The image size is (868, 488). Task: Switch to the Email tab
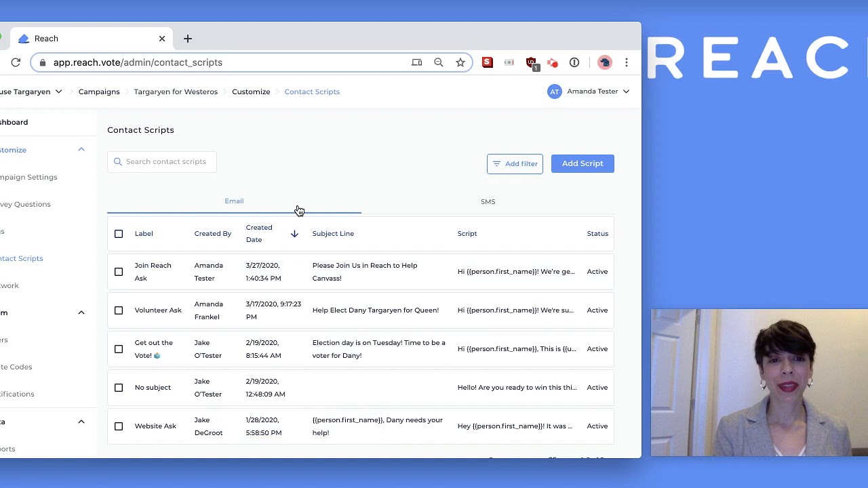point(234,201)
